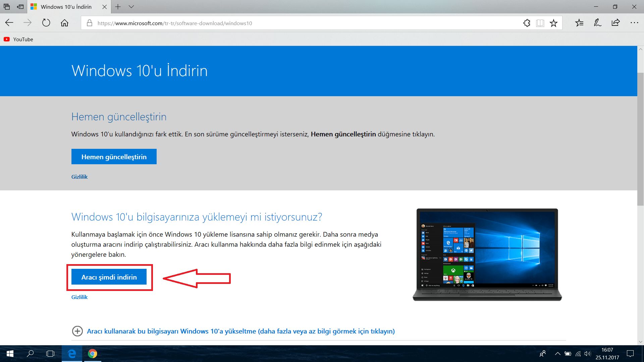Open the Share icon in toolbar
This screenshot has height=362, width=644.
click(615, 23)
